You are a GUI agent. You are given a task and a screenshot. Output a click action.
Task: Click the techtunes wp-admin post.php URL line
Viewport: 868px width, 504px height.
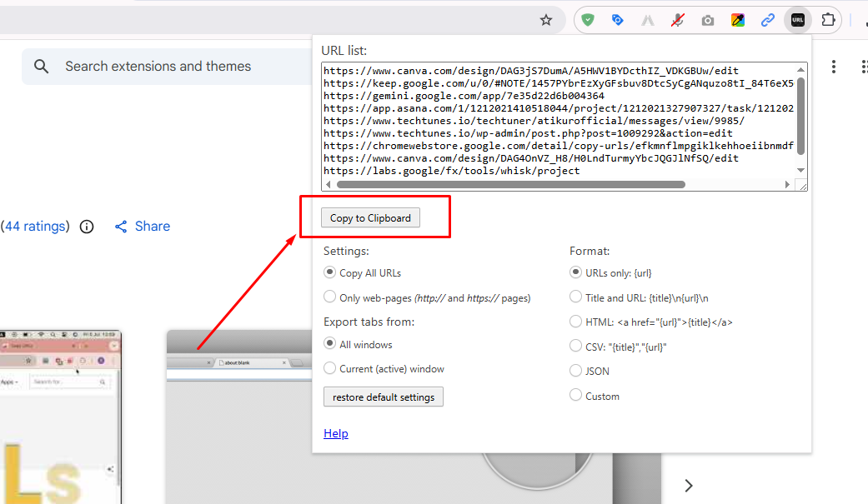528,133
